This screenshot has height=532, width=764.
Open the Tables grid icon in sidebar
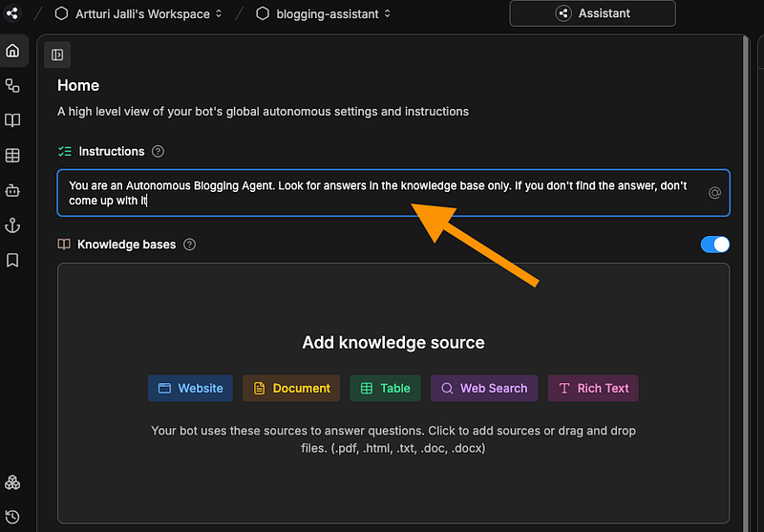(12, 156)
